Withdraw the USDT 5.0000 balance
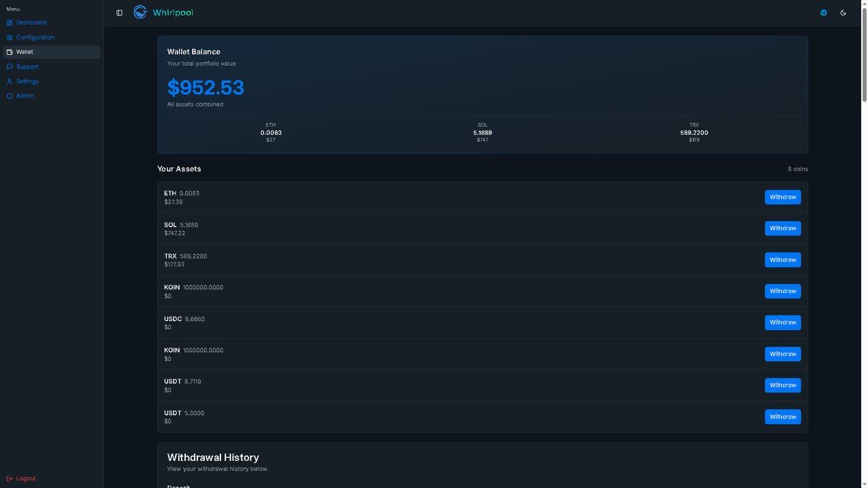The height and width of the screenshot is (488, 868). pyautogui.click(x=783, y=417)
